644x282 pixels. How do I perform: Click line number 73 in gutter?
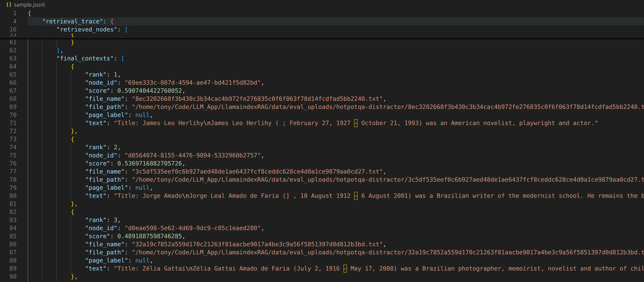13,139
